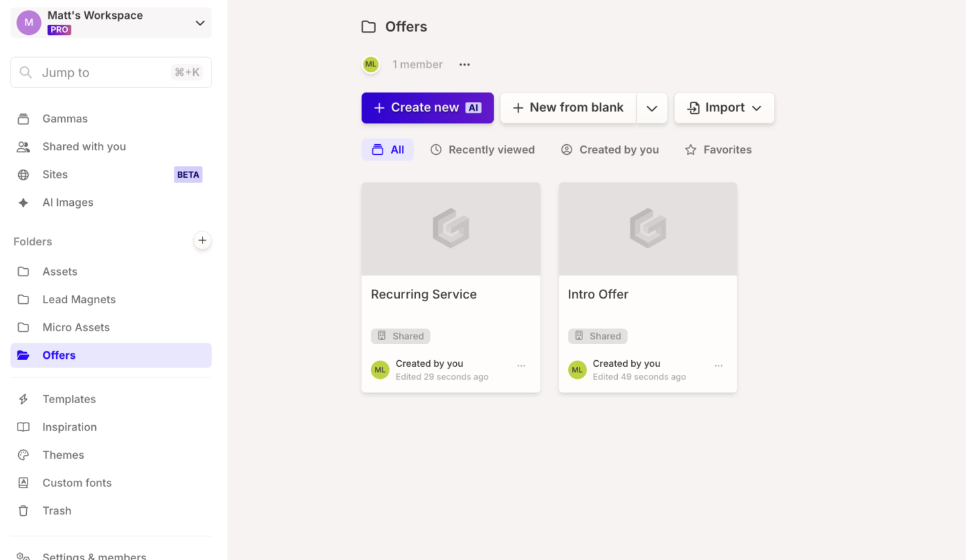Open Intro Offer card more options
Screen dimensions: 966x560
[718, 366]
